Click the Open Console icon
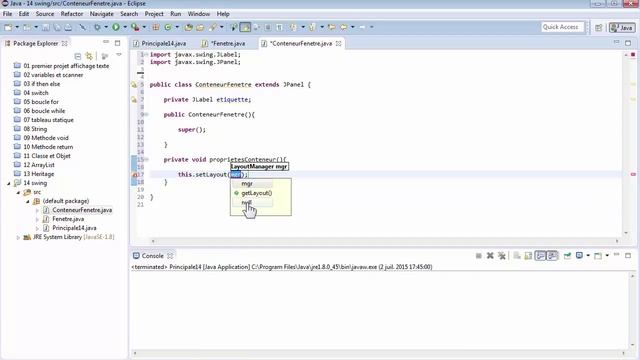 point(598,256)
